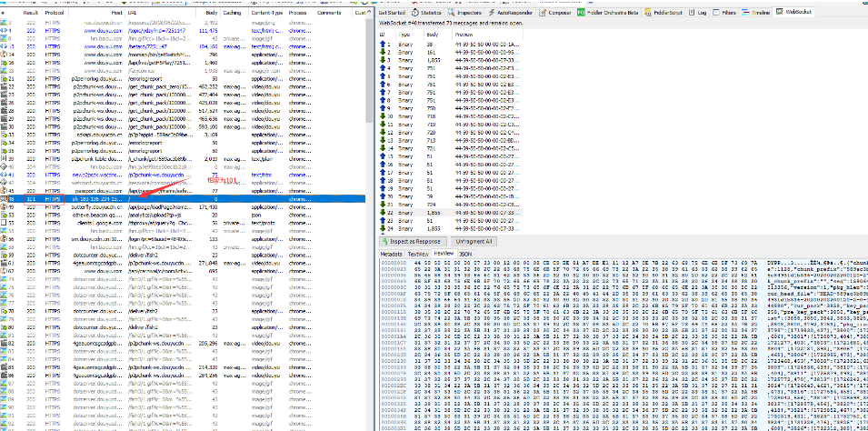The image size is (868, 431).
Task: Open the Filters tab
Action: coord(725,12)
